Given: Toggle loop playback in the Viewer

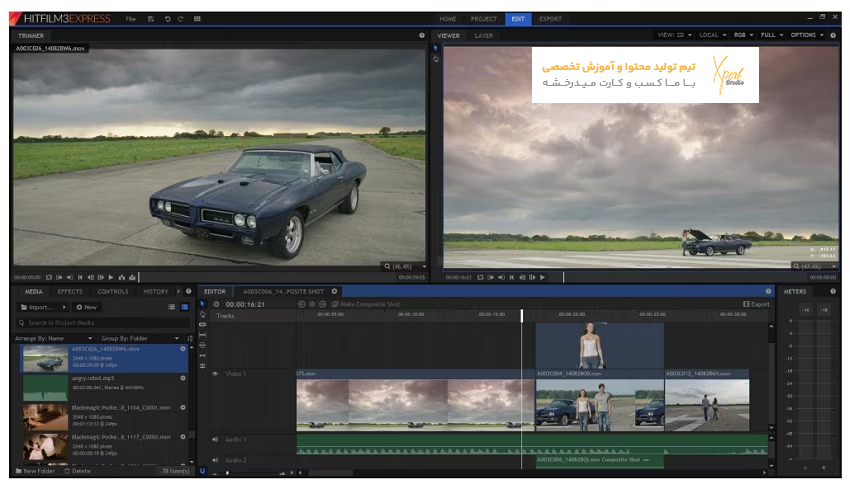Looking at the screenshot, I should tap(480, 277).
